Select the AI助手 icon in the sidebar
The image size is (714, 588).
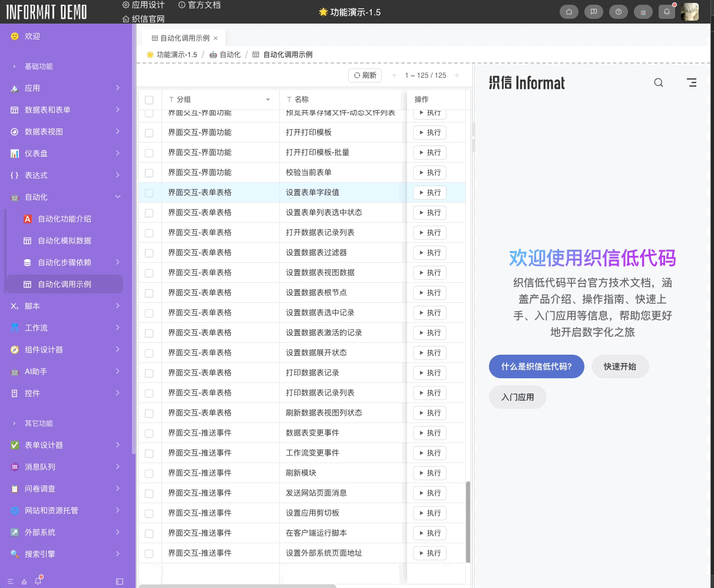pos(14,372)
